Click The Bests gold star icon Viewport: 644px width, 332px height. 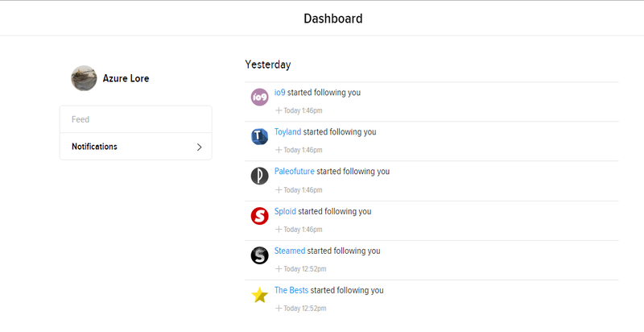259,295
